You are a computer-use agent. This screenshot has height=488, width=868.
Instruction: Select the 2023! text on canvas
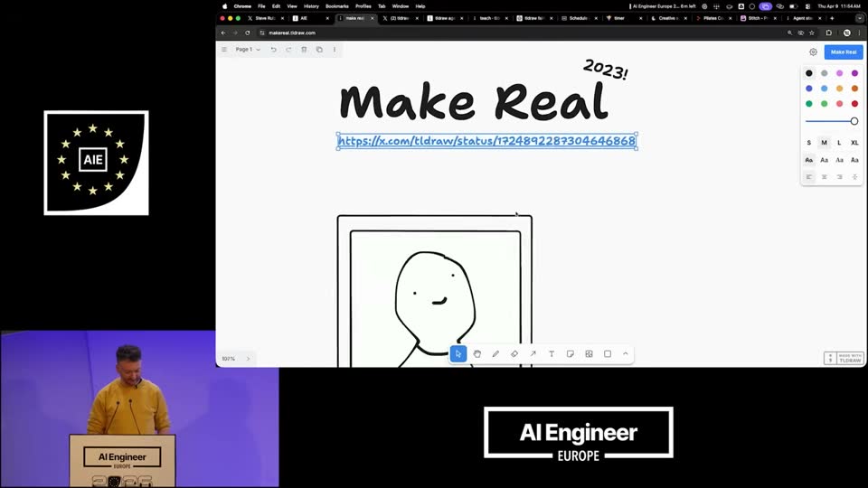(x=606, y=70)
